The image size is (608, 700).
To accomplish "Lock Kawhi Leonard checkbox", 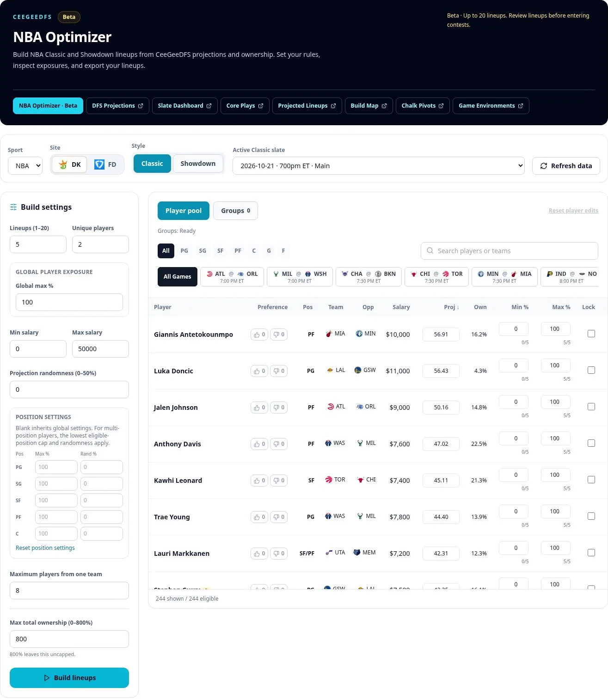I will pyautogui.click(x=591, y=480).
